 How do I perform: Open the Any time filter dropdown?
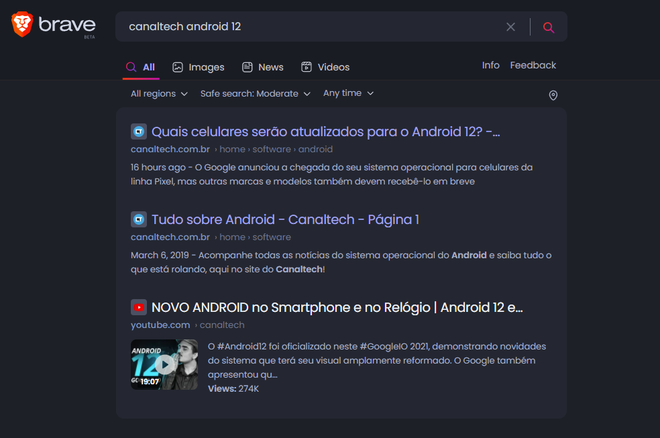point(348,93)
